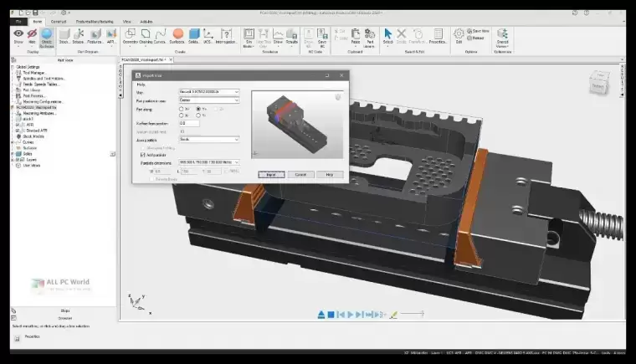This screenshot has width=636, height=364.
Task: Select the X+ part along radio button
Action: (x=182, y=109)
